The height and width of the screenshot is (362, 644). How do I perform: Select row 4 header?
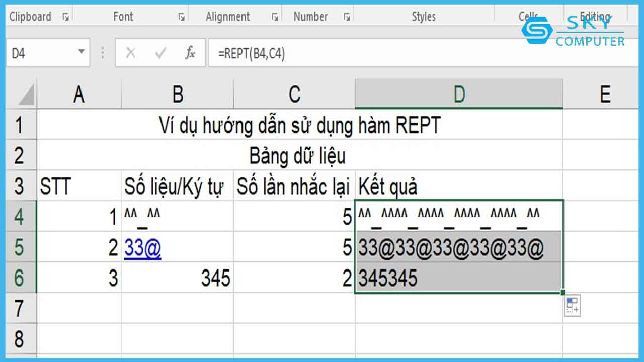point(22,217)
